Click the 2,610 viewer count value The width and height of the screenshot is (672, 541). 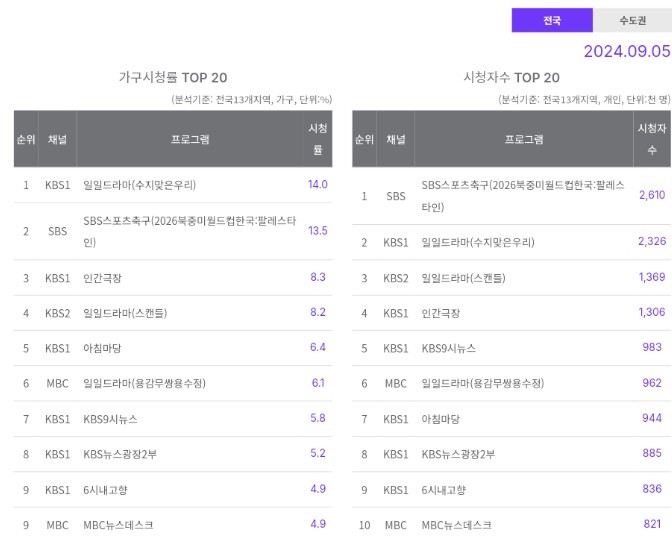click(651, 195)
